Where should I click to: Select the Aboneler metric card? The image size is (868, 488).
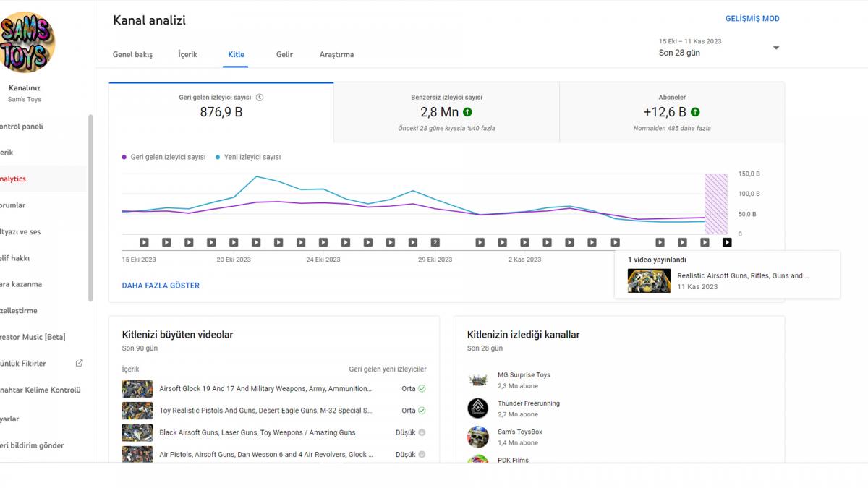pyautogui.click(x=672, y=112)
